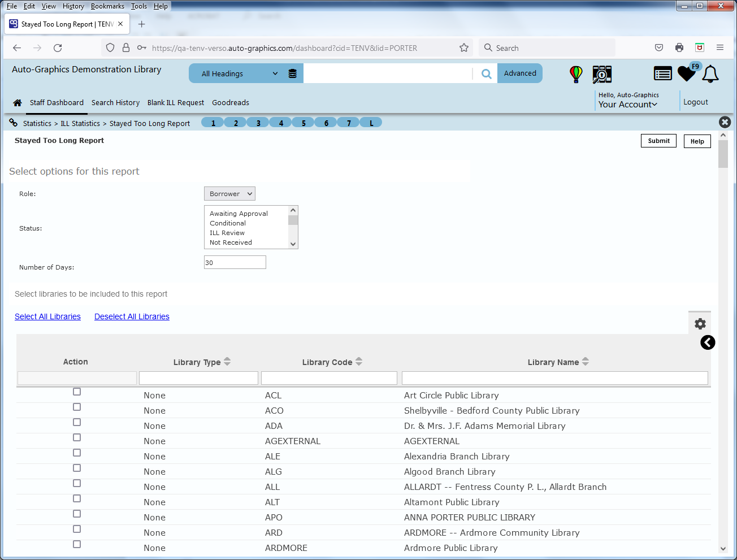The height and width of the screenshot is (560, 737).
Task: Go to ILL Statistics breadcrumb
Action: coord(80,123)
